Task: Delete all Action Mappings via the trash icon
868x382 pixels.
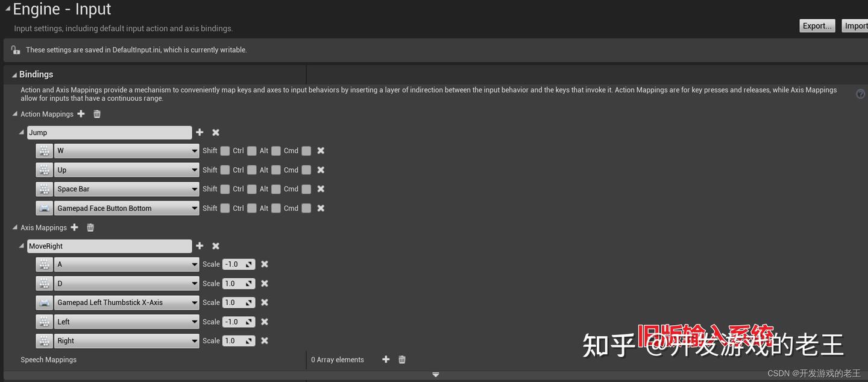Action: [x=96, y=113]
